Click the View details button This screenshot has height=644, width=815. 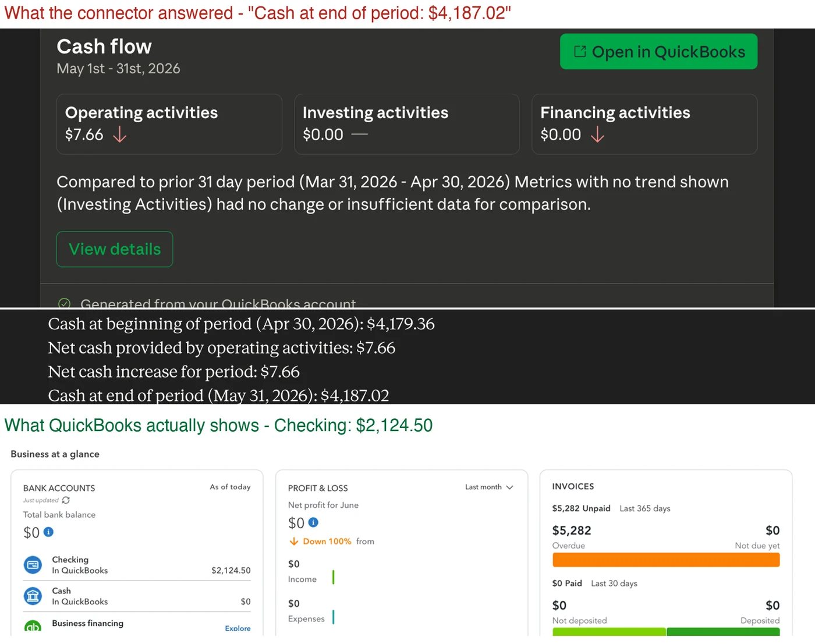[x=115, y=249]
